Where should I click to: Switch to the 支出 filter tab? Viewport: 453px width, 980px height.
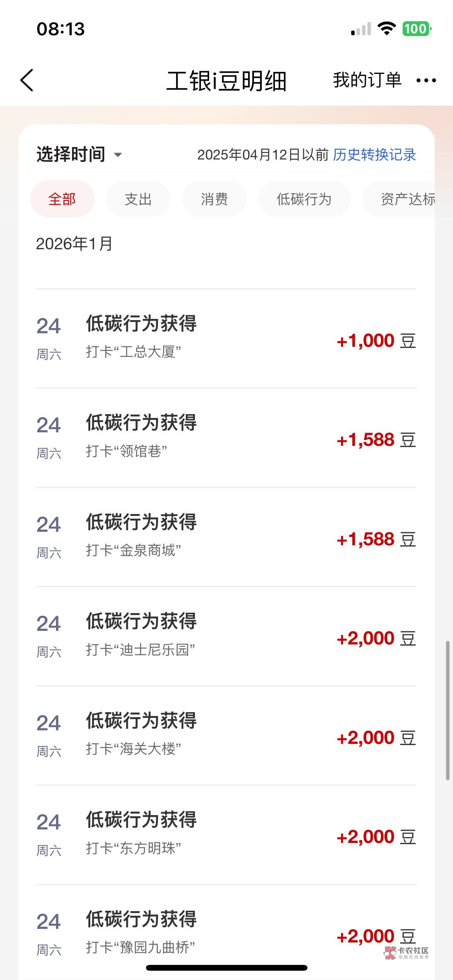(x=138, y=199)
